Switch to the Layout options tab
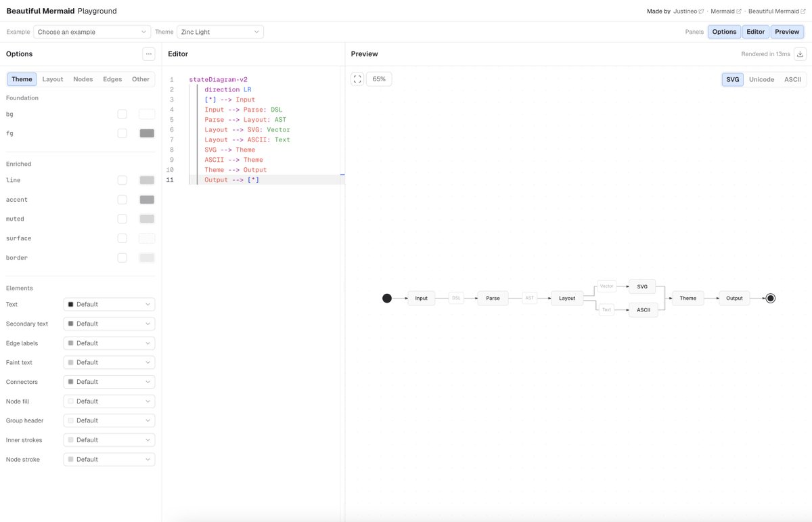 click(x=53, y=79)
